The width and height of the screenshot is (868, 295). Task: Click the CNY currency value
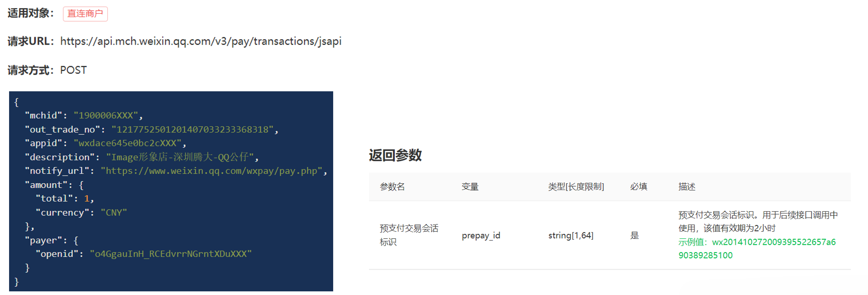[114, 213]
